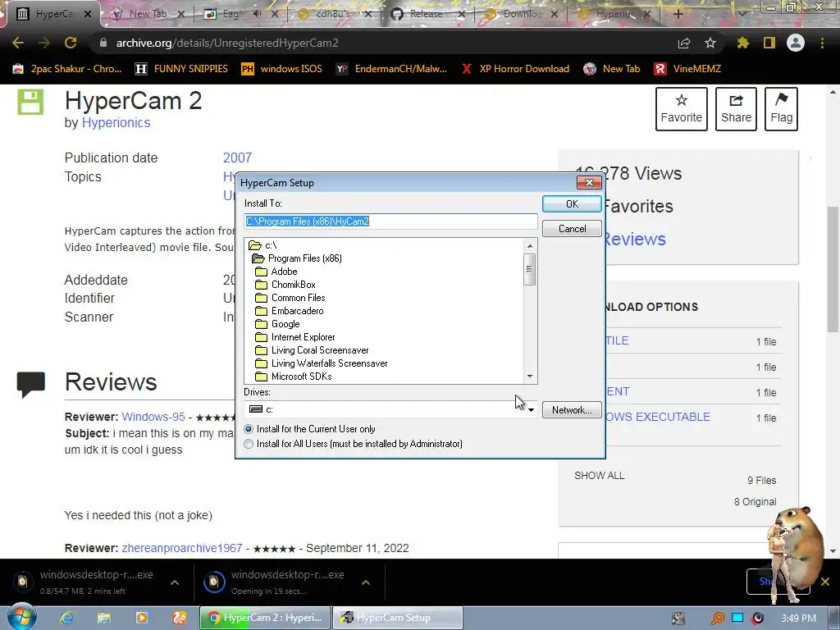Select the c:\ root folder
840x630 pixels.
[x=263, y=245]
